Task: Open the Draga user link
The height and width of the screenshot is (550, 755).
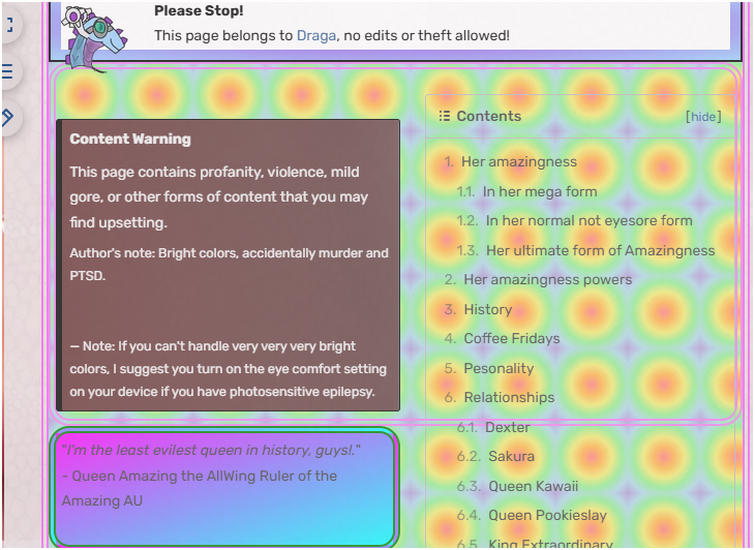Action: (x=316, y=36)
